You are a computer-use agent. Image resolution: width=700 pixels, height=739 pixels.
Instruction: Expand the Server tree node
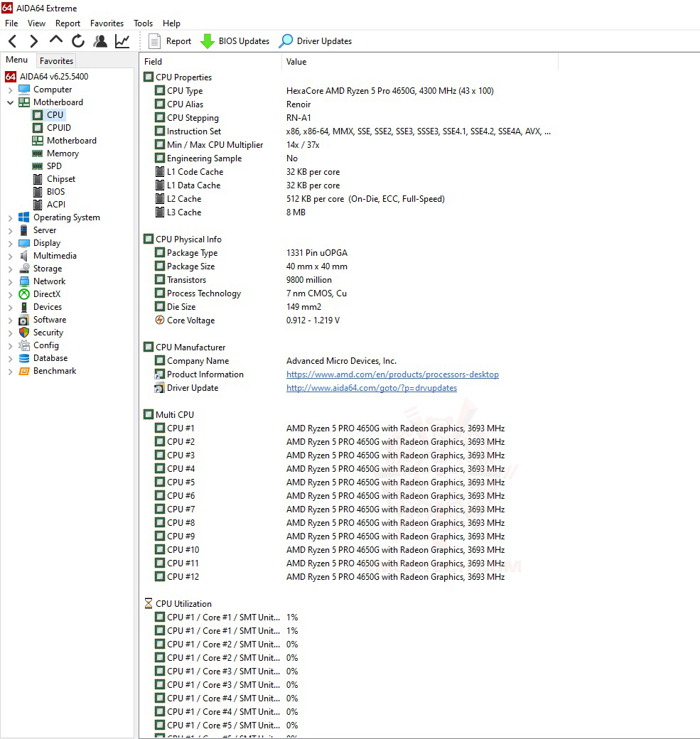[11, 230]
